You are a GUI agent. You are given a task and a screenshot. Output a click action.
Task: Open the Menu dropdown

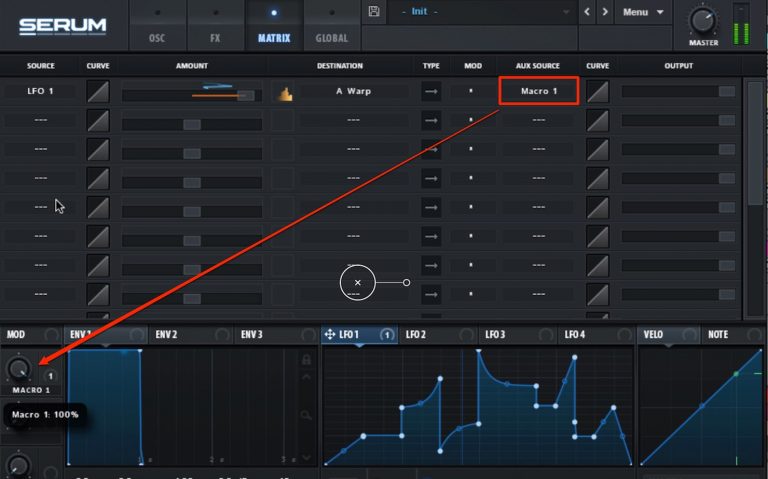[x=643, y=12]
